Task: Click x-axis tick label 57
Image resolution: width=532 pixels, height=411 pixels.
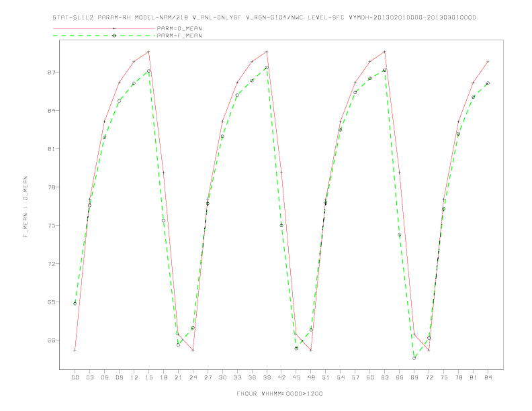Action: pyautogui.click(x=355, y=377)
